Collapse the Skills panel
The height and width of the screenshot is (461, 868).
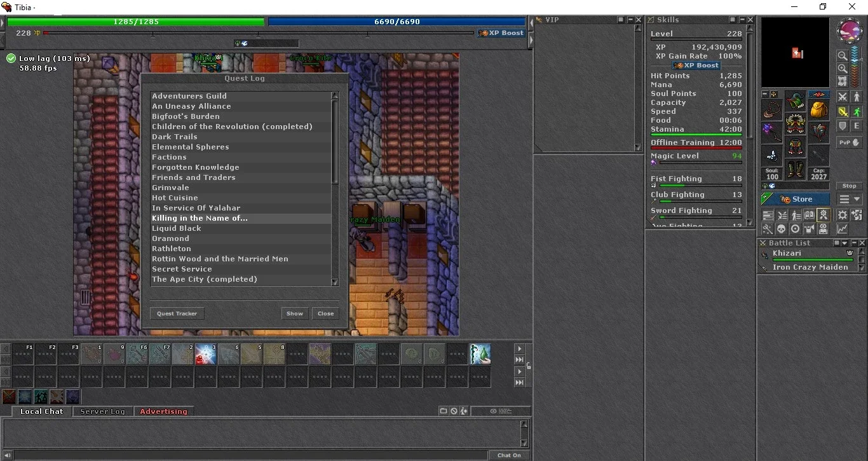[741, 20]
